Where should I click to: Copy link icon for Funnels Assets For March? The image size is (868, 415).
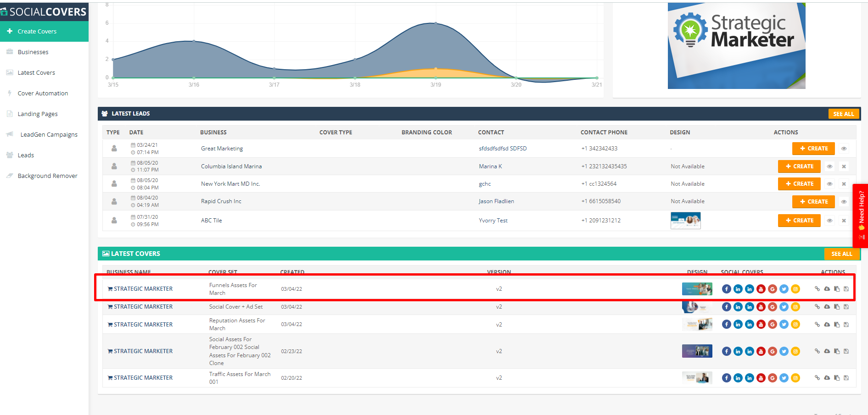[817, 289]
